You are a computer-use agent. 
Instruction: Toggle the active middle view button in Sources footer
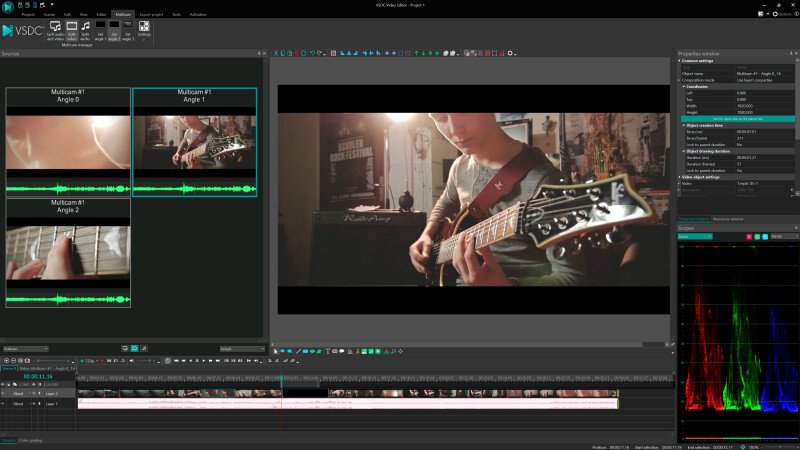click(135, 348)
